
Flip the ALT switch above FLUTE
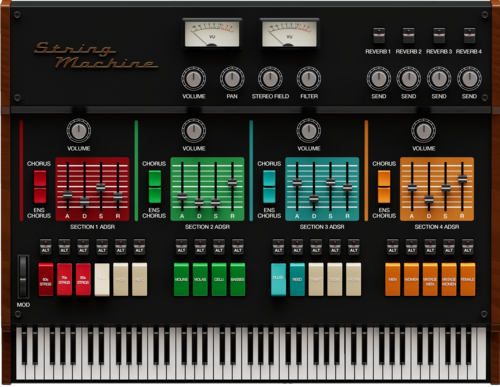(x=278, y=247)
